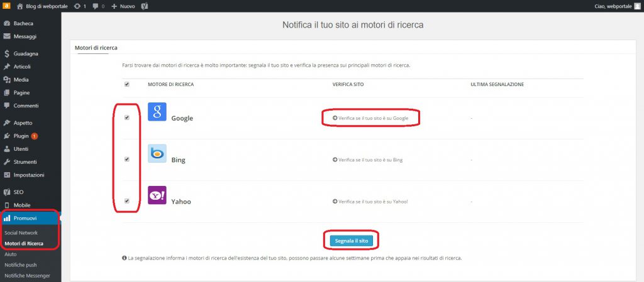Viewport: 644px width, 282px height.
Task: Uncheck the Bing search engine checkbox
Action: pos(127,160)
